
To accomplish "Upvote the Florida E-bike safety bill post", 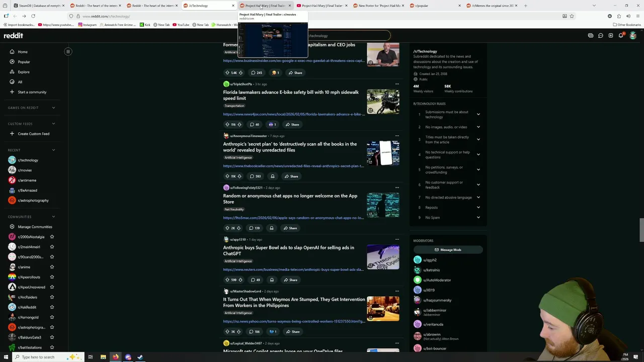I will [x=227, y=124].
